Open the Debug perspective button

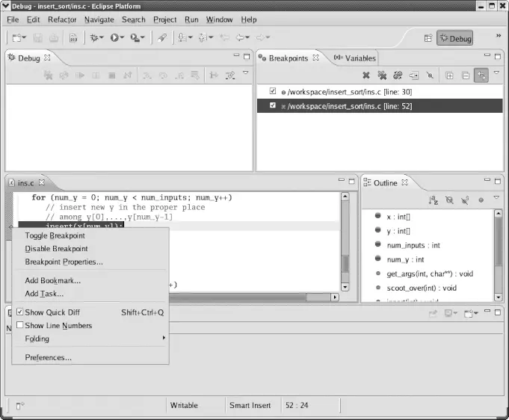tap(455, 38)
